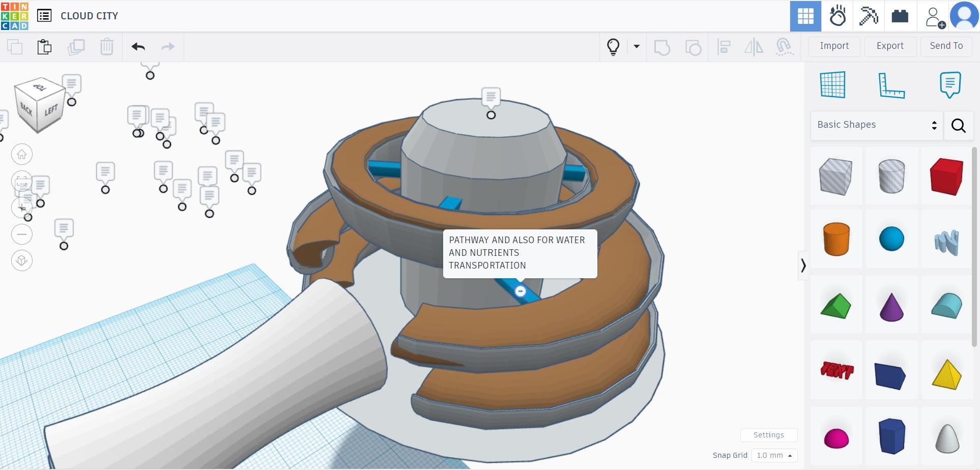980x470 pixels.
Task: Click the project title CLOUD CITY
Action: 90,16
